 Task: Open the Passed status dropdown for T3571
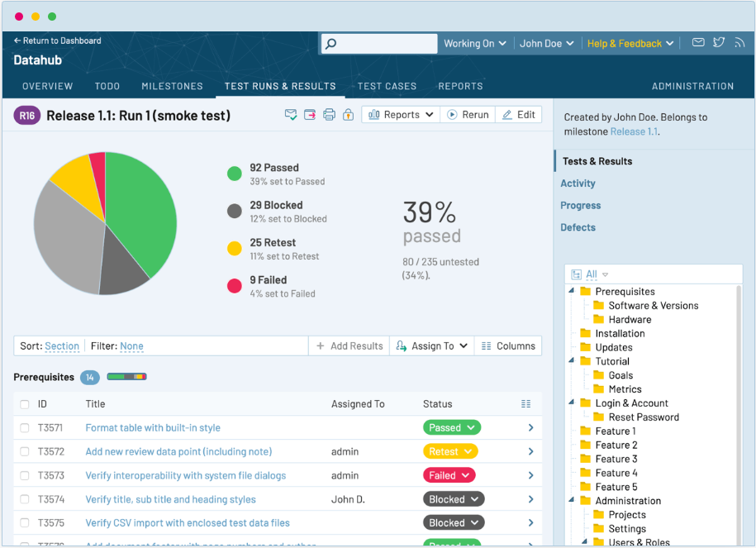point(451,428)
